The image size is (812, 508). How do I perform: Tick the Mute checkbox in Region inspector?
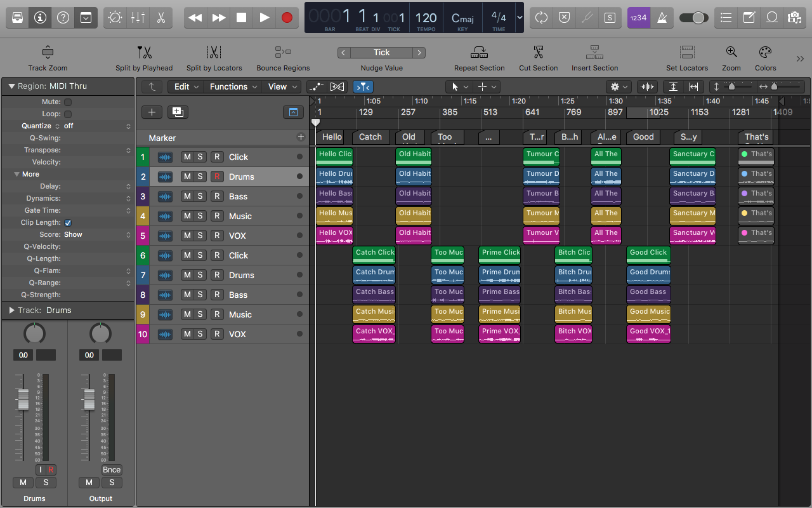click(68, 102)
